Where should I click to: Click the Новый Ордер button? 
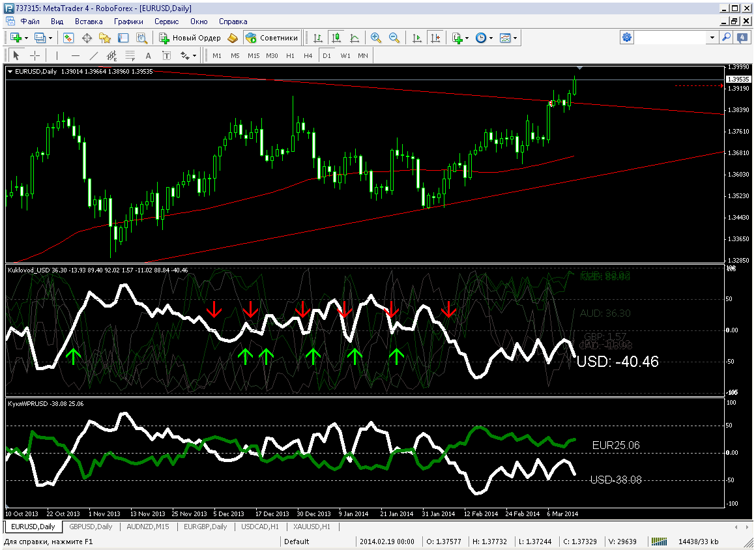click(x=190, y=38)
